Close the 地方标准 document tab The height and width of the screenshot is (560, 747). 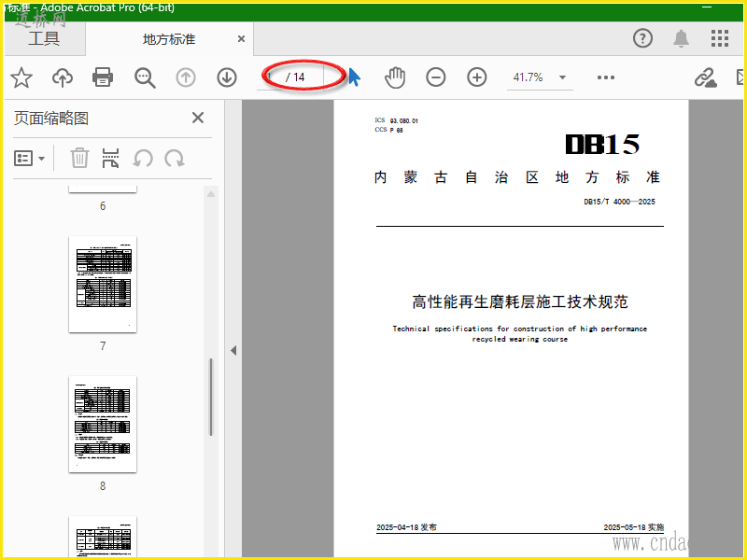tap(242, 39)
